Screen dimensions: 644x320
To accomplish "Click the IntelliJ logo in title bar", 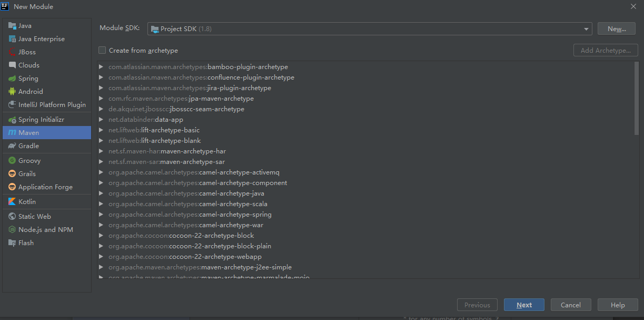I will (x=5, y=6).
